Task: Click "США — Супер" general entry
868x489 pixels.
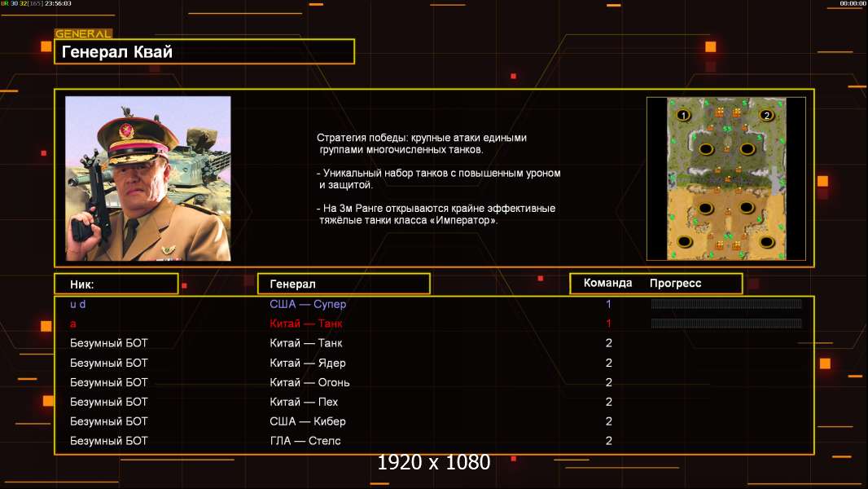Action: 308,304
